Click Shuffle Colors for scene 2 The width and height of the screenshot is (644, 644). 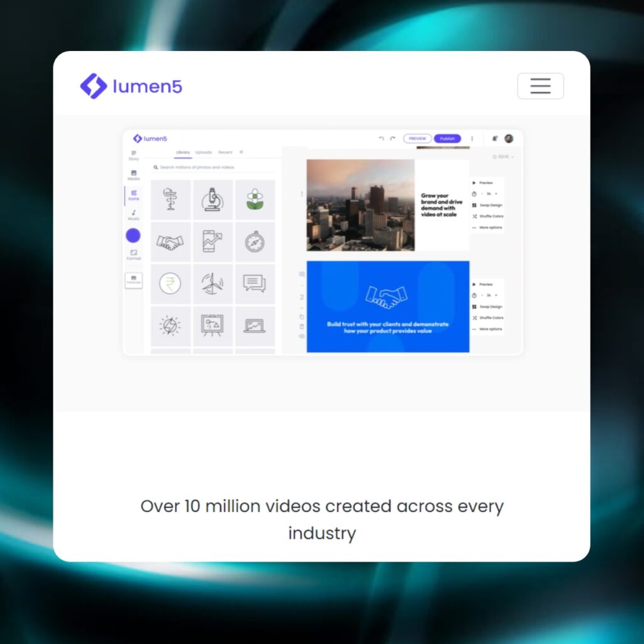pyautogui.click(x=487, y=318)
